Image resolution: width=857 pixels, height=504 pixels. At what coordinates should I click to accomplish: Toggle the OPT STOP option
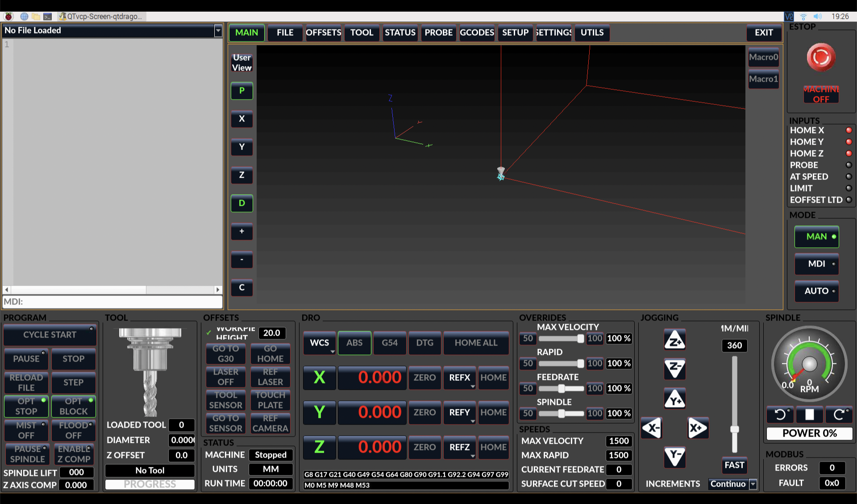click(x=26, y=406)
